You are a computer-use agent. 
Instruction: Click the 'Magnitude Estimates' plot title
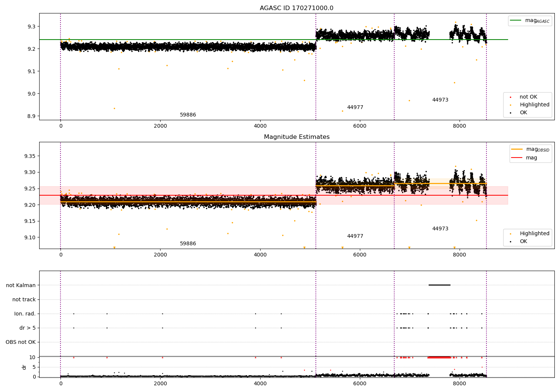[296, 137]
